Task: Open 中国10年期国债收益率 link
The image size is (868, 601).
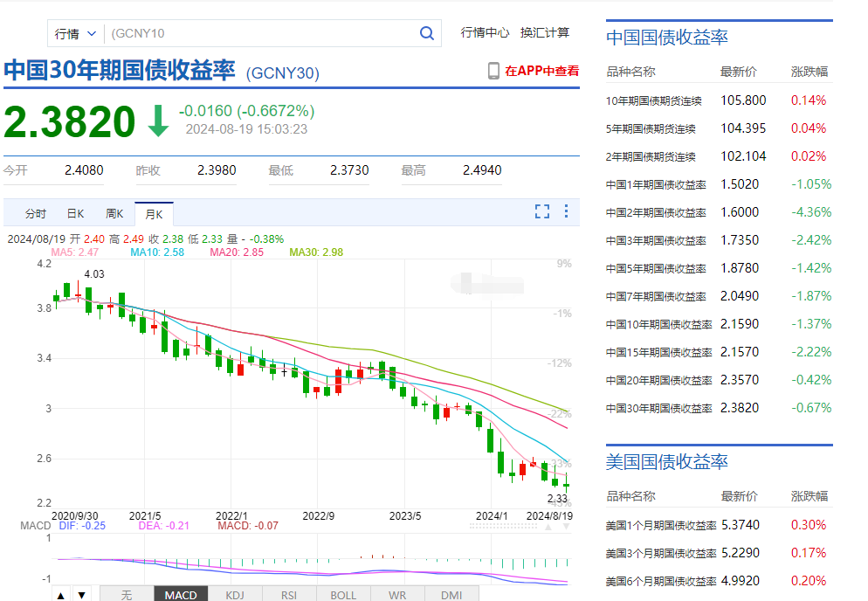Action: point(658,325)
